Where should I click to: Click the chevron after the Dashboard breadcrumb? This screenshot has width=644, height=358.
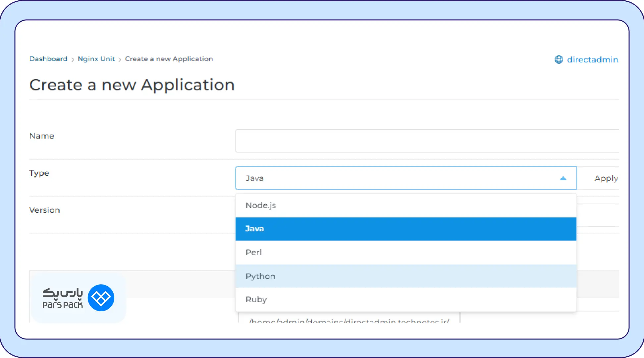coord(73,60)
